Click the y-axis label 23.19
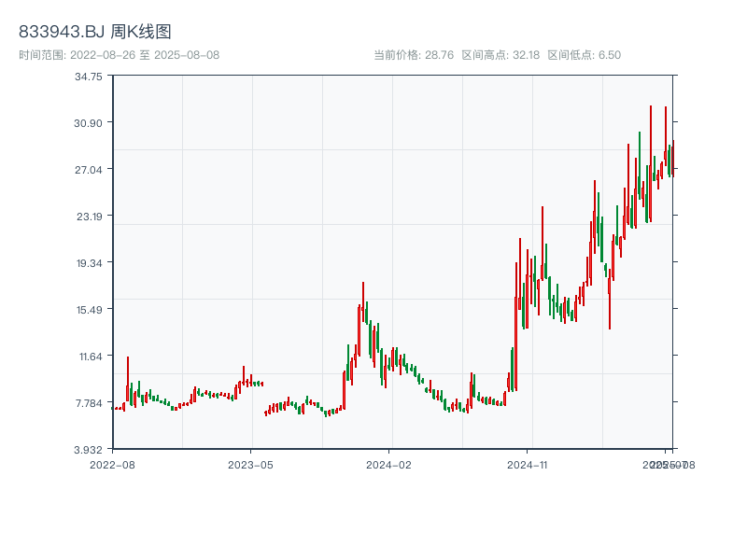 click(89, 217)
